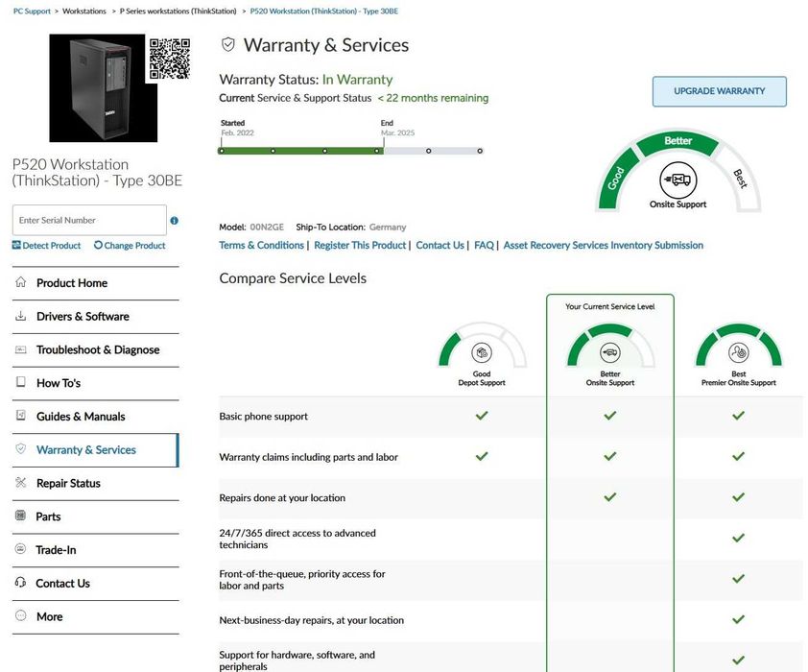Click the Good Depot Support gauge icon

482,352
